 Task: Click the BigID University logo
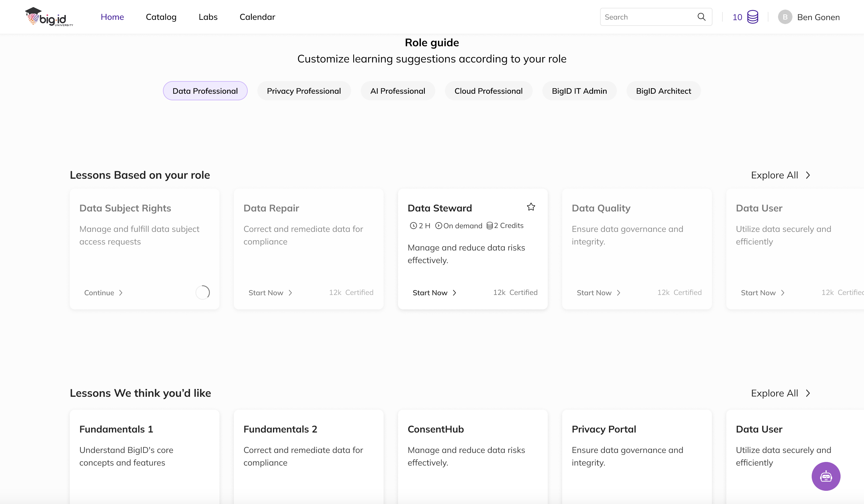pyautogui.click(x=49, y=17)
